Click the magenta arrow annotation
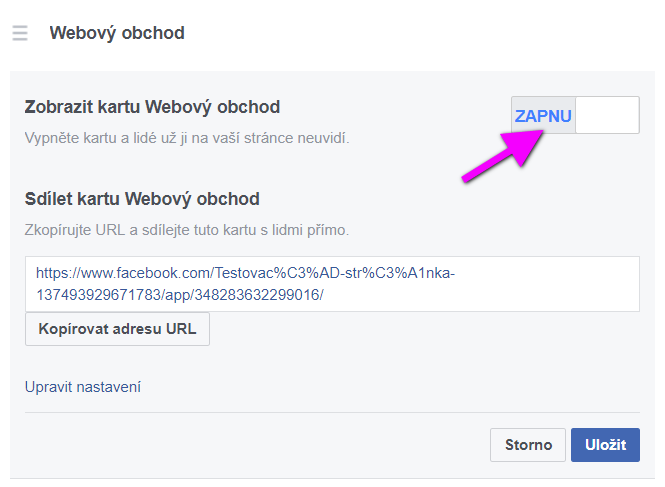 click(503, 157)
